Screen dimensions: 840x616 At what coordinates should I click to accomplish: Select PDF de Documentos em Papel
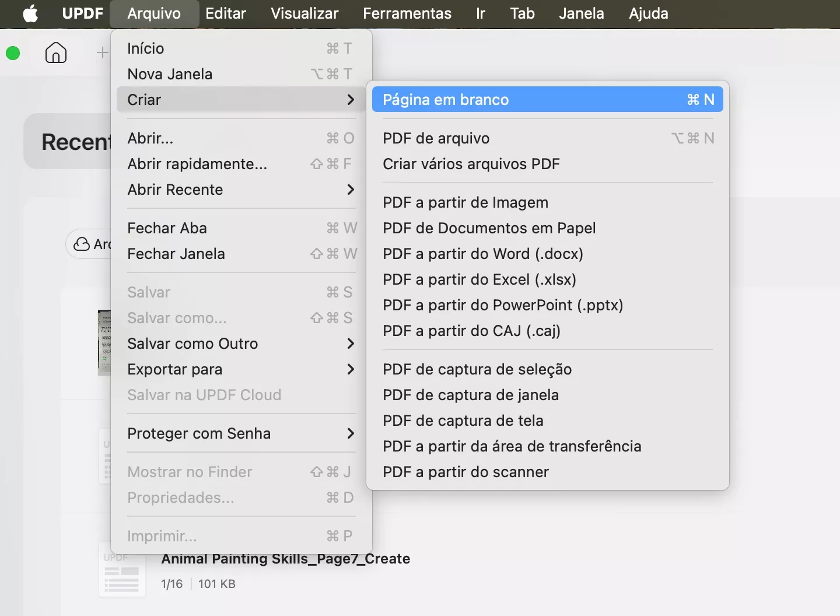pyautogui.click(x=548, y=228)
